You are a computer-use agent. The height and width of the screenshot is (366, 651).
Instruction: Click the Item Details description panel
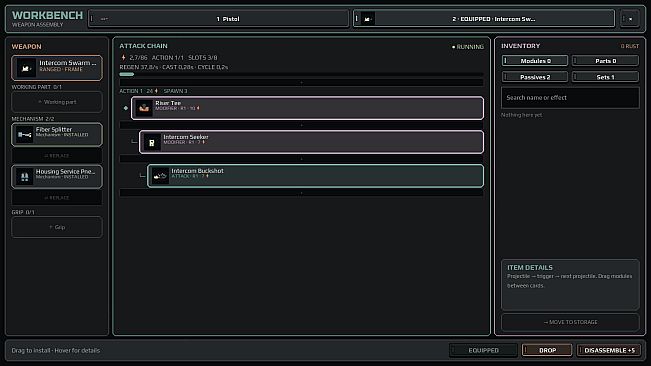[x=570, y=285]
